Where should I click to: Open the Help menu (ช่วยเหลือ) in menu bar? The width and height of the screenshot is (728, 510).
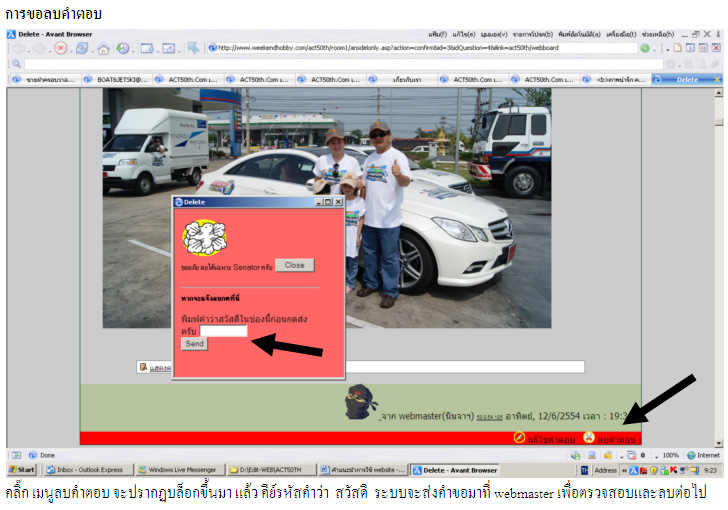(656, 33)
